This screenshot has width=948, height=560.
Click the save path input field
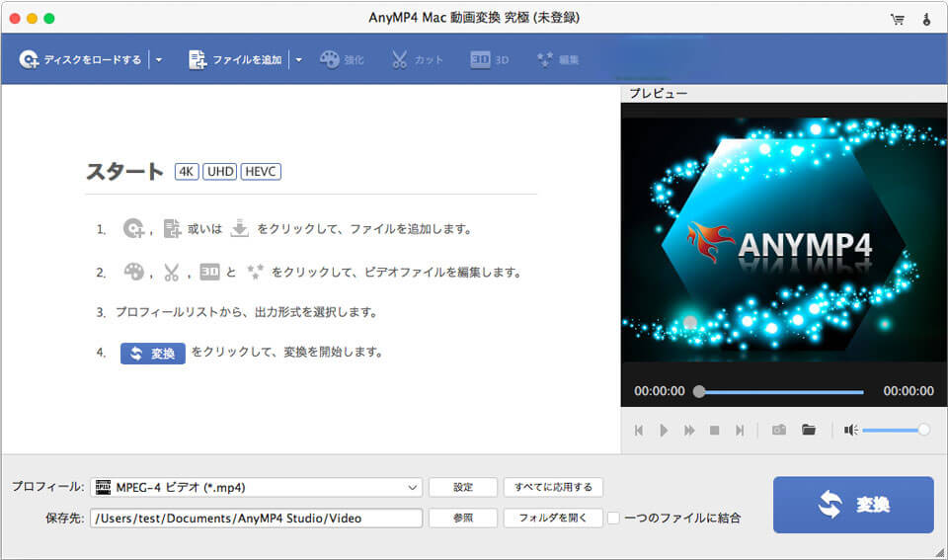click(257, 519)
